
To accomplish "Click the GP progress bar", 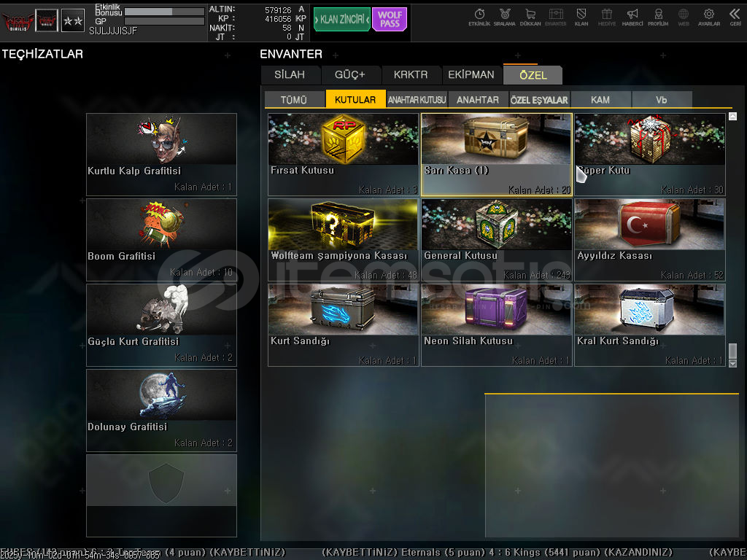I will click(164, 21).
